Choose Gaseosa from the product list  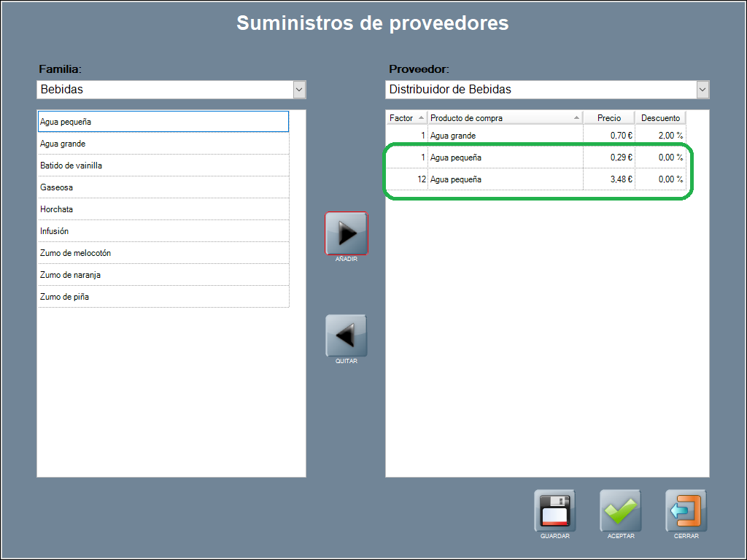click(x=163, y=187)
